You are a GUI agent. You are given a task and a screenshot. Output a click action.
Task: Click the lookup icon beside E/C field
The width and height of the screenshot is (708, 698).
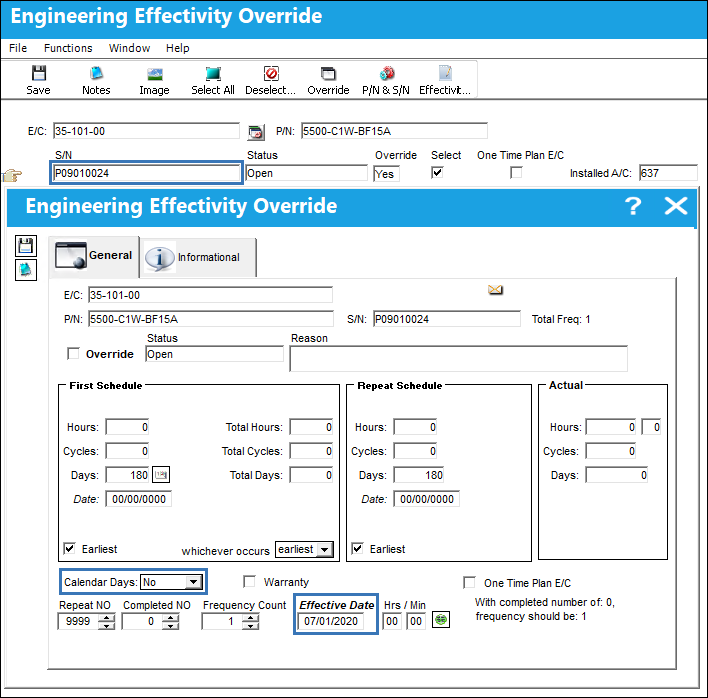[256, 132]
